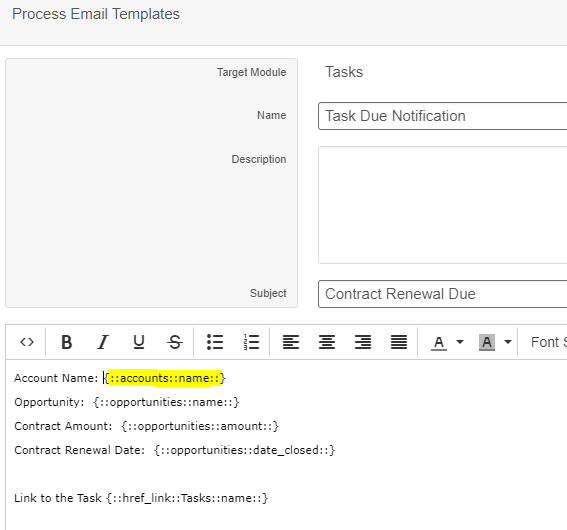Justify the text
This screenshot has width=567, height=530.
click(x=399, y=342)
